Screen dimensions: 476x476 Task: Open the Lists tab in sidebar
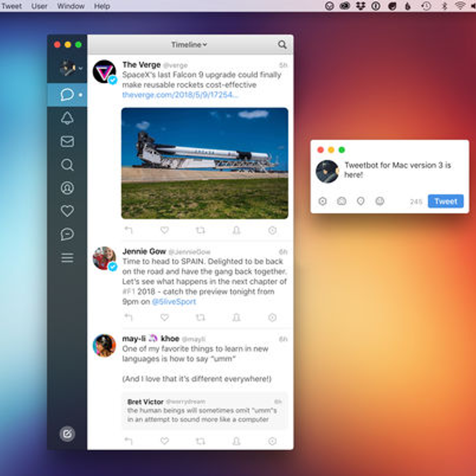pyautogui.click(x=67, y=258)
